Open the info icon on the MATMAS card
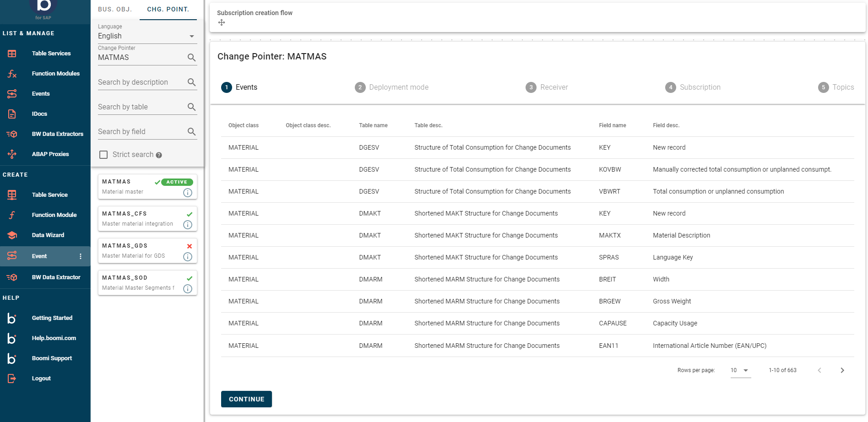The height and width of the screenshot is (422, 868). pos(187,192)
